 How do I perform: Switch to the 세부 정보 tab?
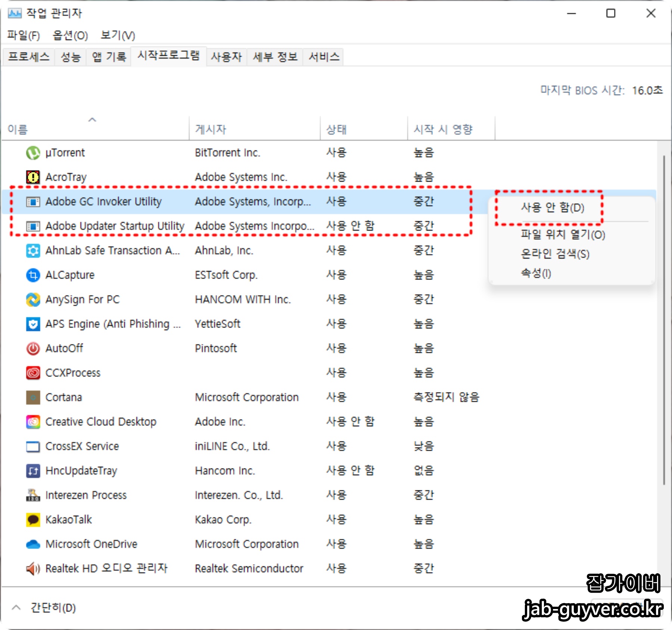pos(275,57)
